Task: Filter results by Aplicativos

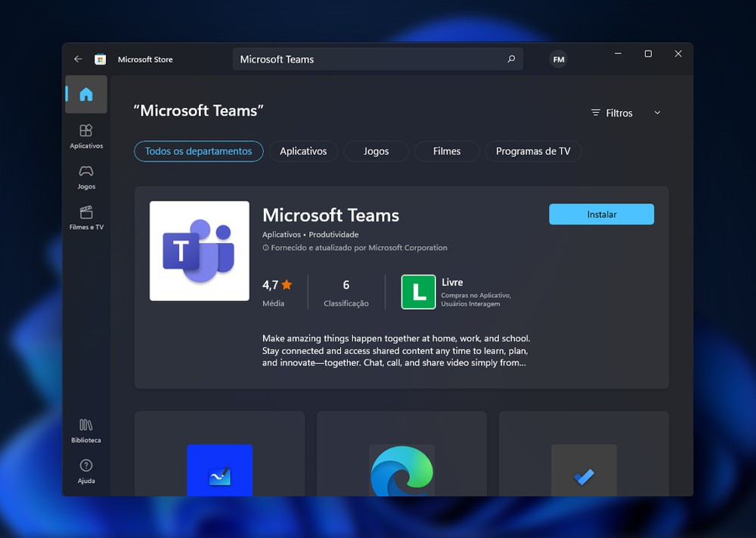Action: point(303,151)
